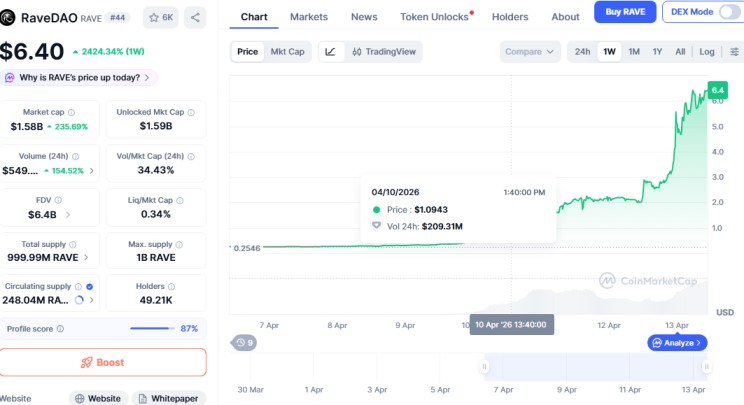
Task: Click the AI icon beside price question
Action: click(x=9, y=78)
